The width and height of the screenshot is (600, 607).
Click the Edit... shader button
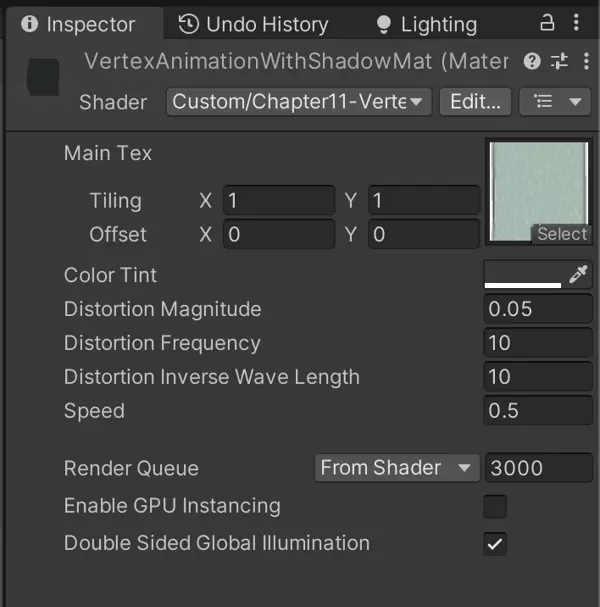475,102
